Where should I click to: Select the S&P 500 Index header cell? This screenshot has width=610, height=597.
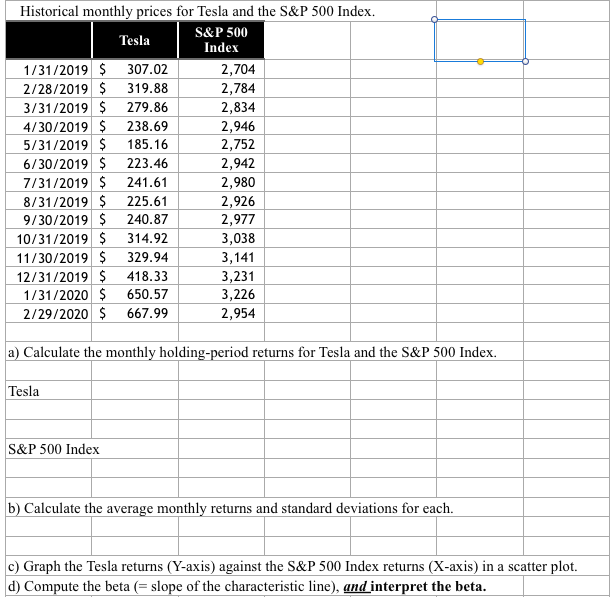coord(221,40)
